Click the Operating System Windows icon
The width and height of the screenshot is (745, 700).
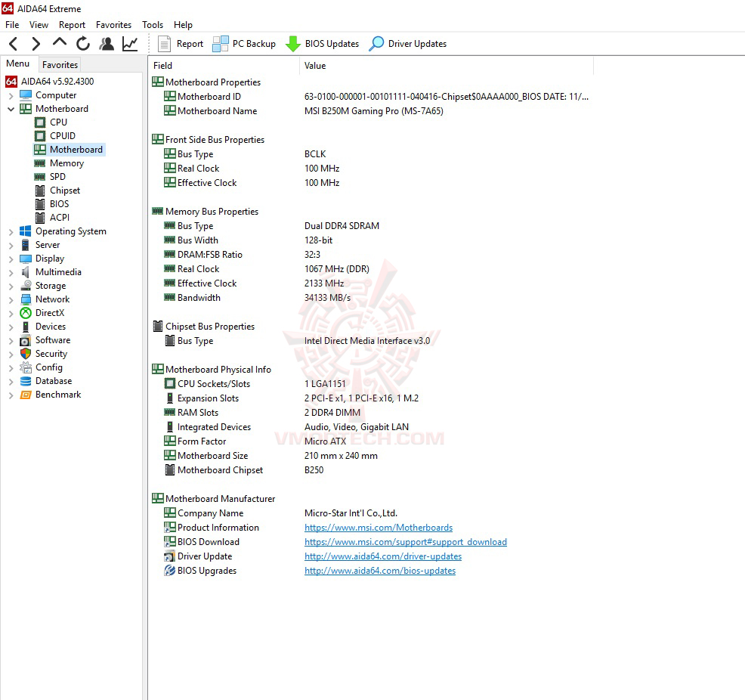[26, 231]
